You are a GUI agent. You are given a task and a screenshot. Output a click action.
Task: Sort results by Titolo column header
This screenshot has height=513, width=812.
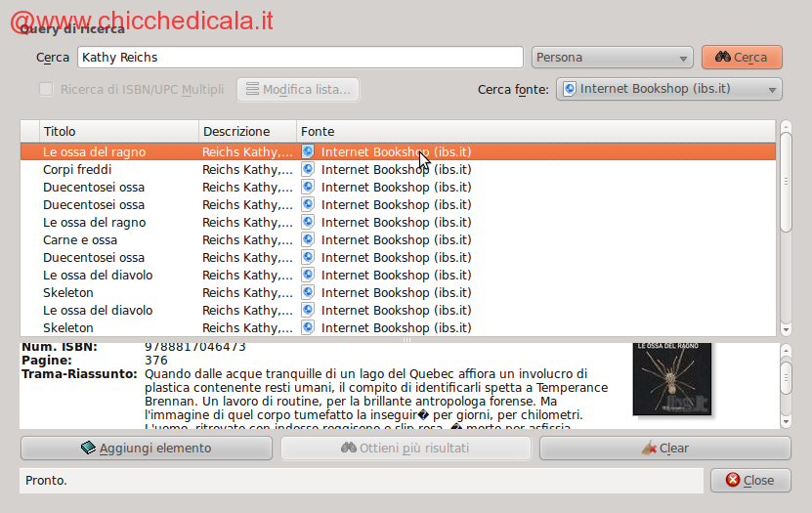[119, 131]
